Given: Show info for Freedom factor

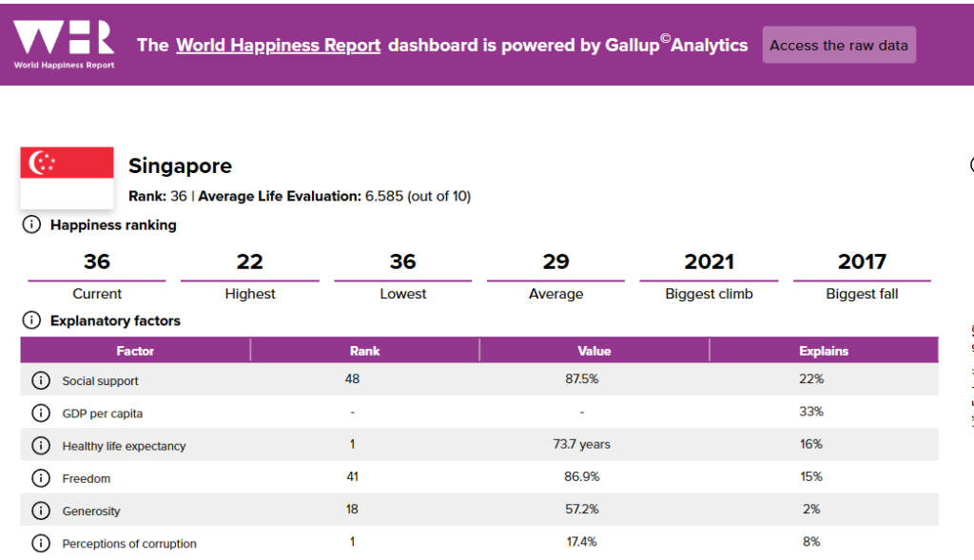Looking at the screenshot, I should tap(40, 478).
